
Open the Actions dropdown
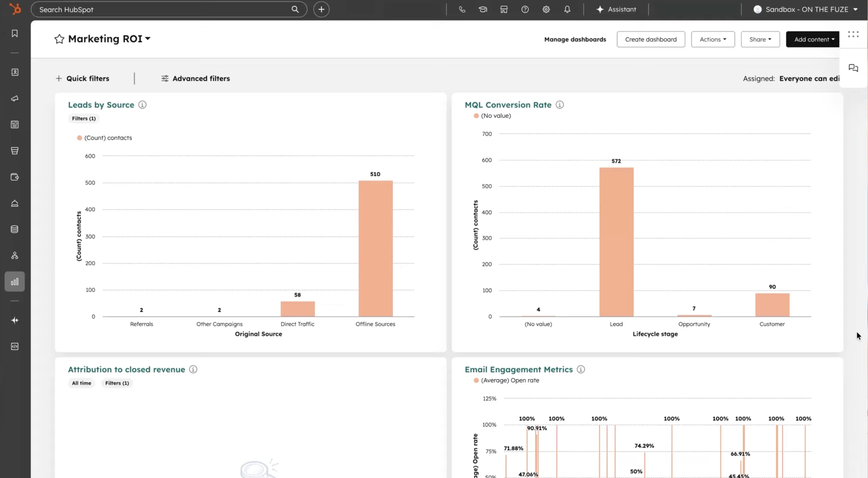tap(713, 40)
